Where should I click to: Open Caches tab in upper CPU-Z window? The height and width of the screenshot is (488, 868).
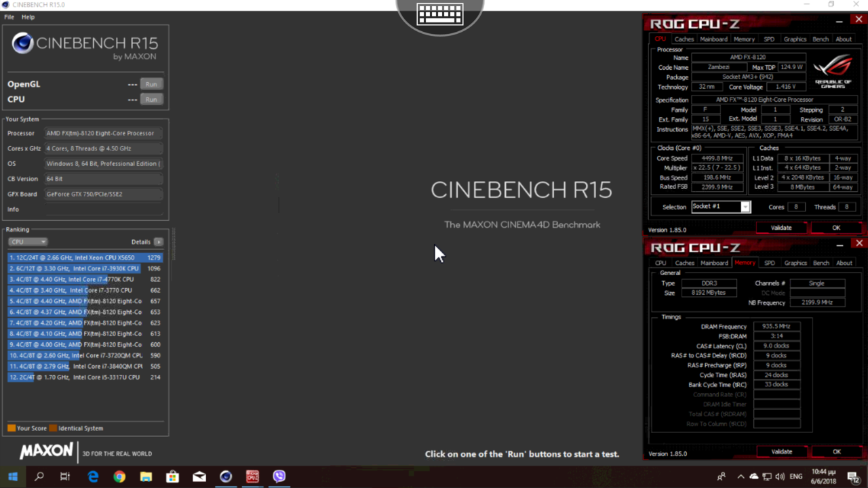click(x=684, y=39)
